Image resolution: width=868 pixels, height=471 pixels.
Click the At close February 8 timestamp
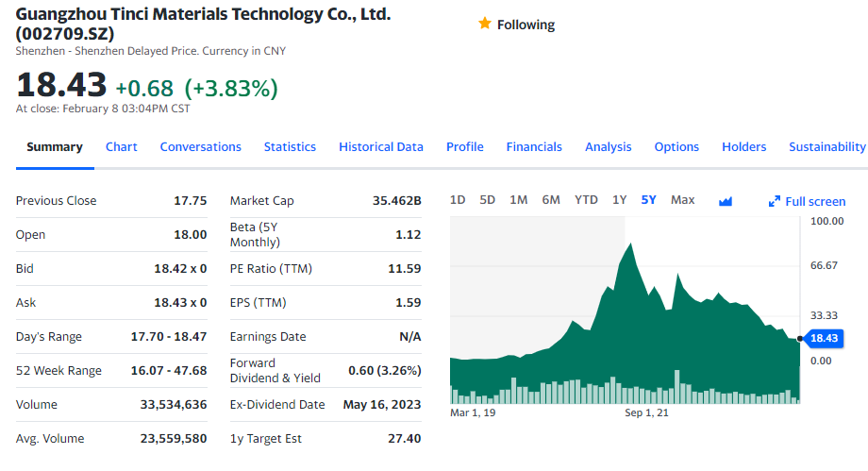point(103,109)
